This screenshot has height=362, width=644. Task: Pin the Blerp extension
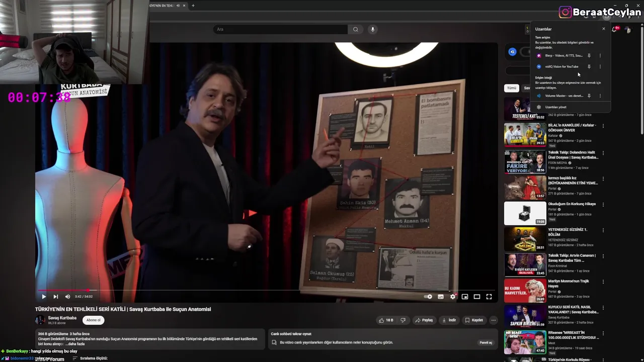coord(589,56)
